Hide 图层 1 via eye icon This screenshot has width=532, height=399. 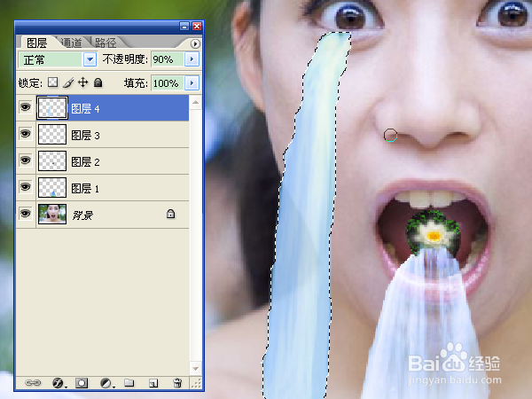click(25, 186)
